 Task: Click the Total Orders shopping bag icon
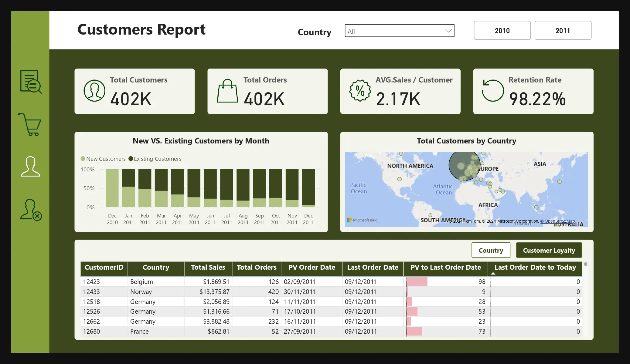[x=227, y=91]
